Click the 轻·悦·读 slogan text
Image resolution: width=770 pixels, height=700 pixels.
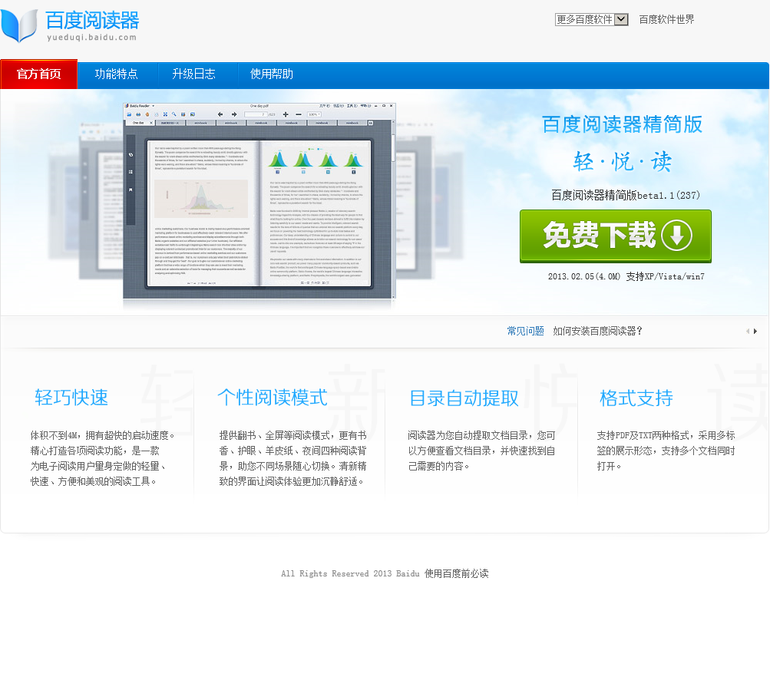point(622,162)
